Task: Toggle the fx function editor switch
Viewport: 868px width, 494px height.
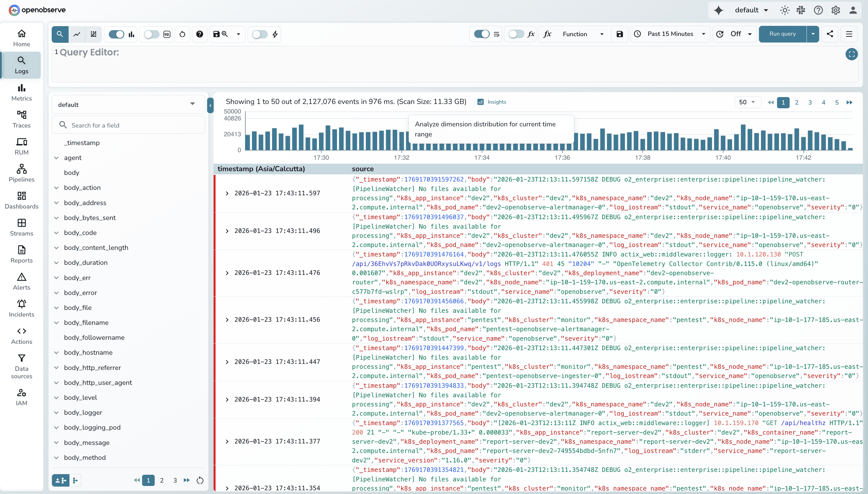Action: click(x=516, y=34)
